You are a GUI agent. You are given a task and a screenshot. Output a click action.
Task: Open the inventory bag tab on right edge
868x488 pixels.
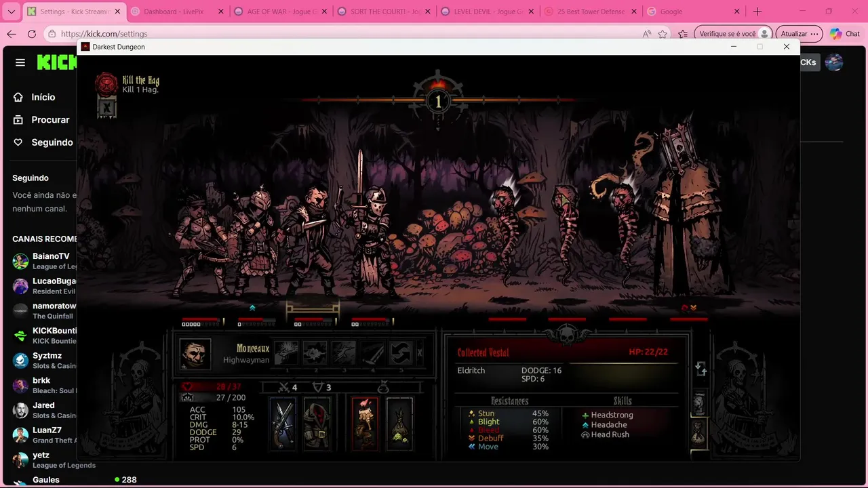699,432
